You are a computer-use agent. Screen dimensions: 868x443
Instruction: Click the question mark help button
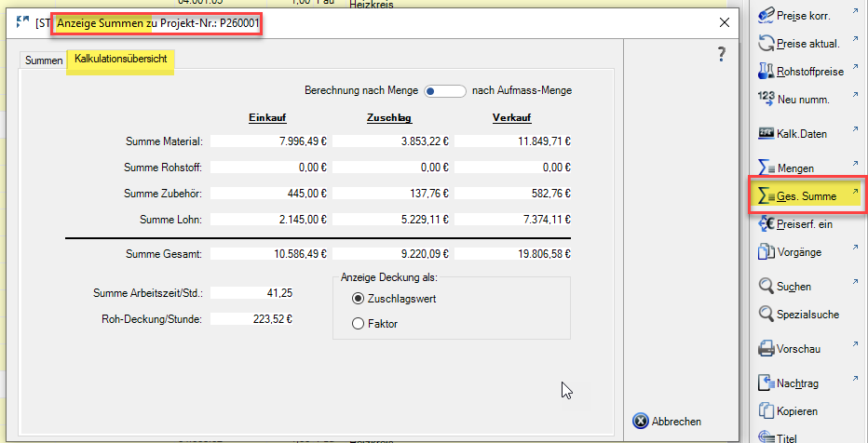721,55
